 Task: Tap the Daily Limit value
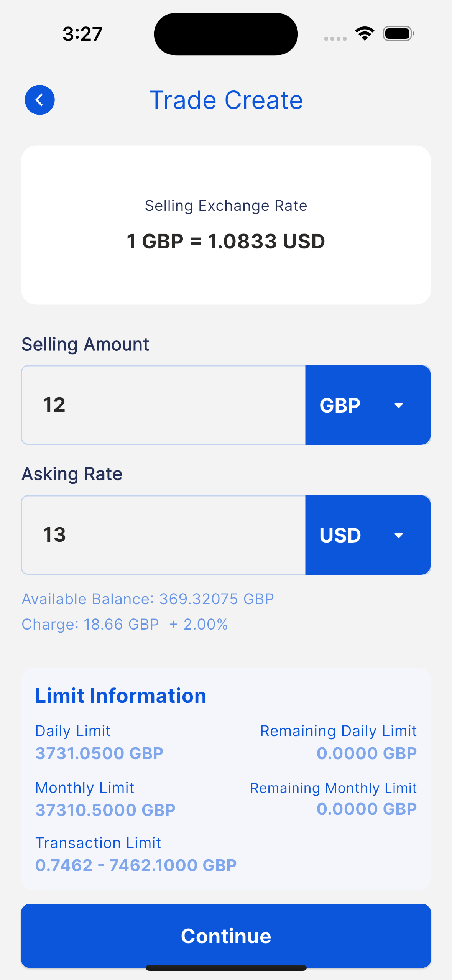point(99,753)
